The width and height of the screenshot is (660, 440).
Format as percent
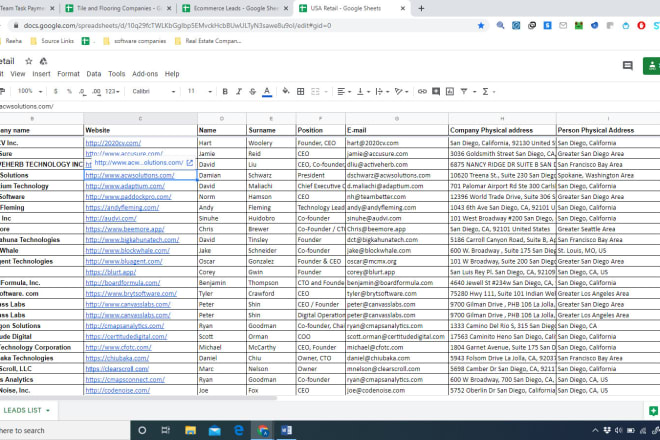coord(69,91)
